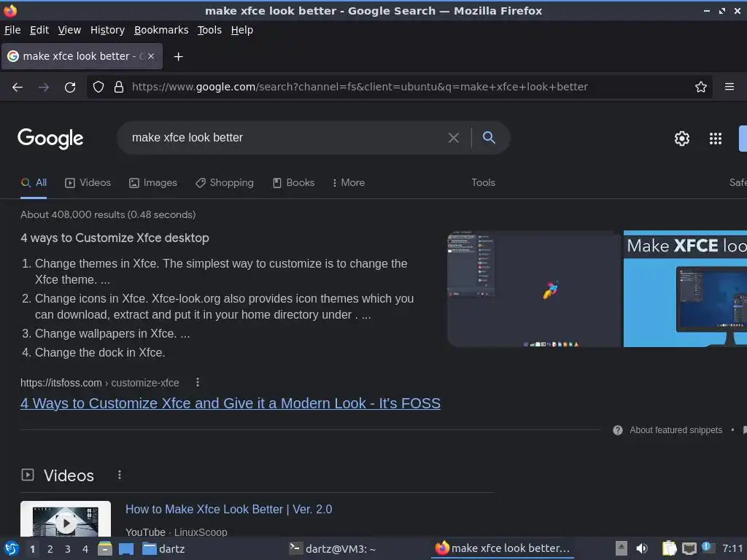Open the Bookmarks menu
Image resolution: width=747 pixels, height=560 pixels.
[x=161, y=30]
